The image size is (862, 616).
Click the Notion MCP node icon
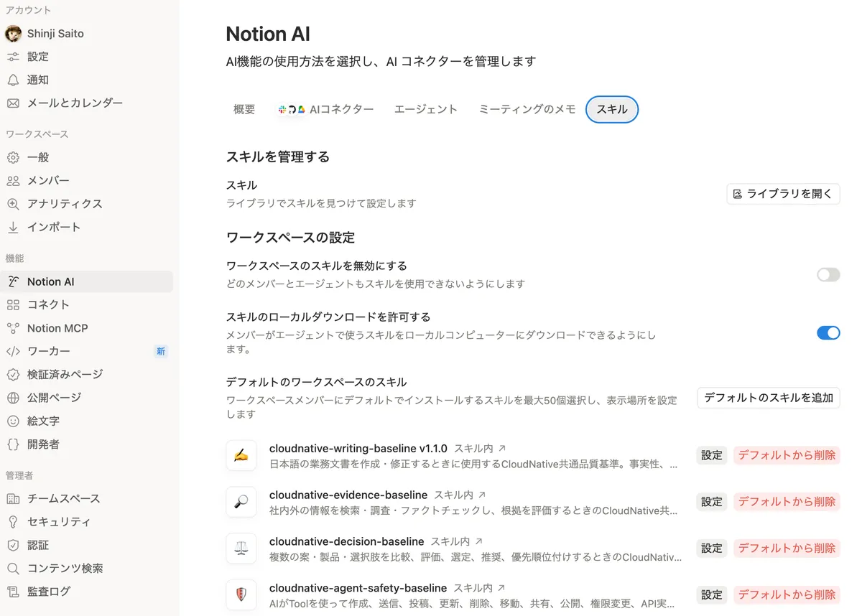[13, 328]
